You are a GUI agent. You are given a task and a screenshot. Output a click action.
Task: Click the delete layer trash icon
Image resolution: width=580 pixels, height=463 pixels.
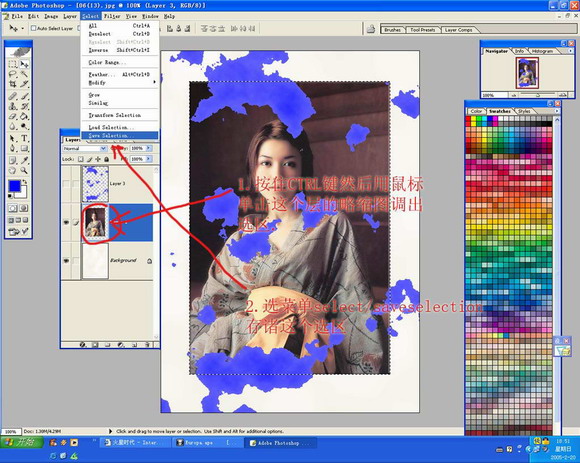point(147,345)
